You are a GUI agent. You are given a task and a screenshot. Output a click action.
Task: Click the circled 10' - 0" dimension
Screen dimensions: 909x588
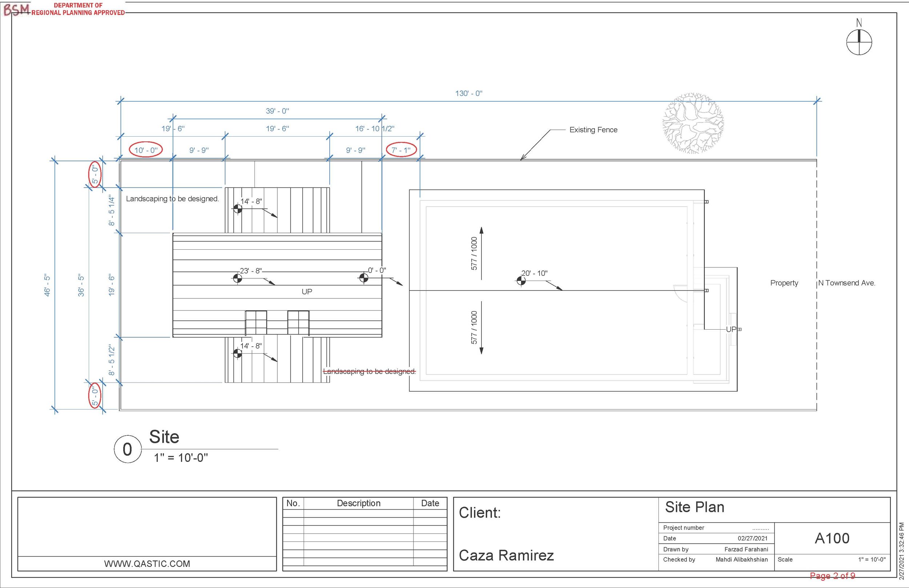(x=146, y=150)
